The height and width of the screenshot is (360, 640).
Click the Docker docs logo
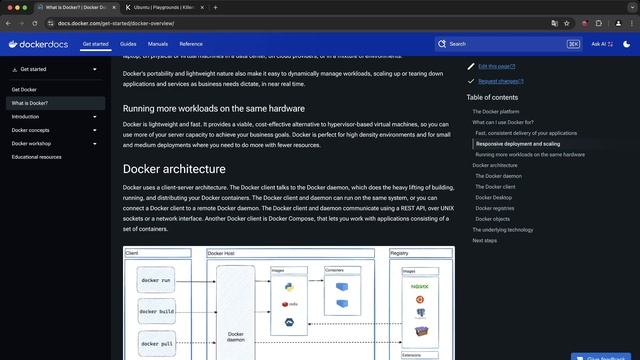click(38, 44)
